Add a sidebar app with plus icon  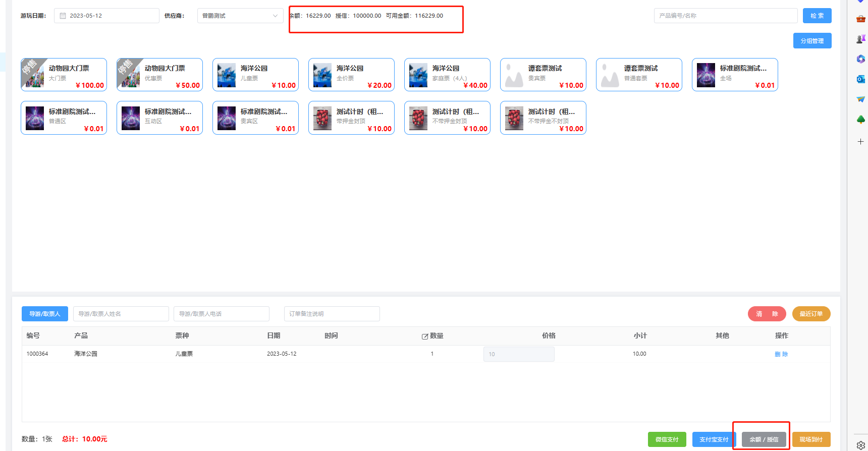point(861,142)
